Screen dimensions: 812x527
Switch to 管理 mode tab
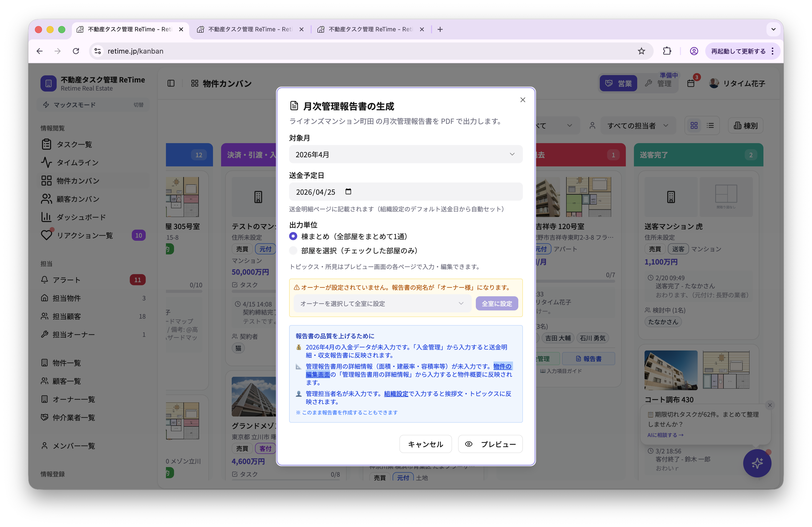pyautogui.click(x=658, y=83)
